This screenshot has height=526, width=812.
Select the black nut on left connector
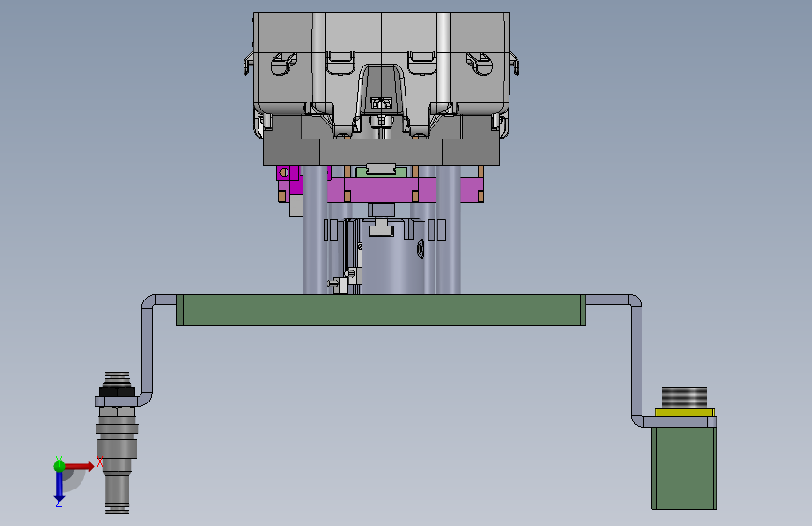click(x=117, y=391)
